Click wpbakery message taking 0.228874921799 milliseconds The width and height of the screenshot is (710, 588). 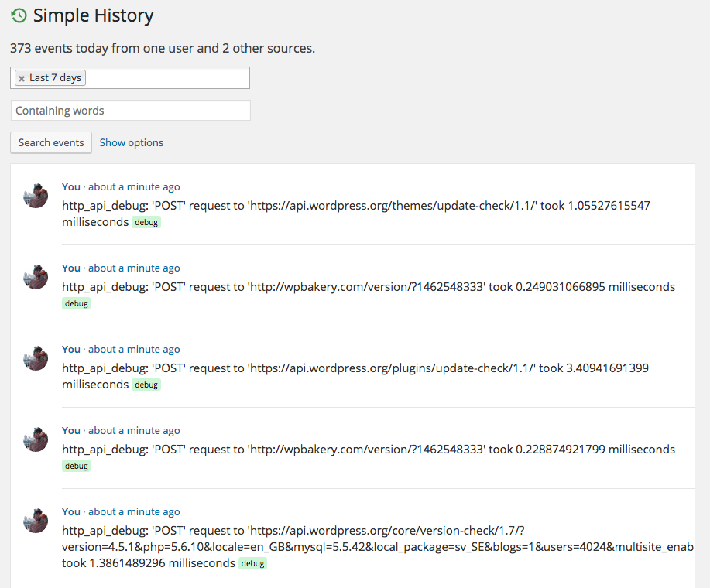pyautogui.click(x=369, y=450)
